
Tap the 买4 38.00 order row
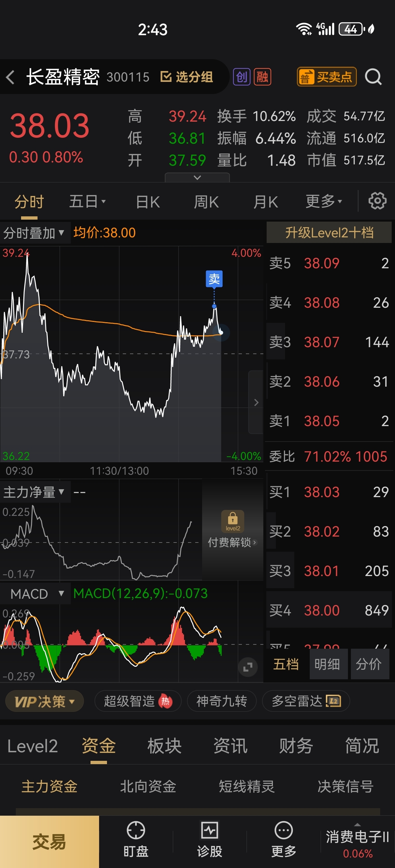point(329,610)
